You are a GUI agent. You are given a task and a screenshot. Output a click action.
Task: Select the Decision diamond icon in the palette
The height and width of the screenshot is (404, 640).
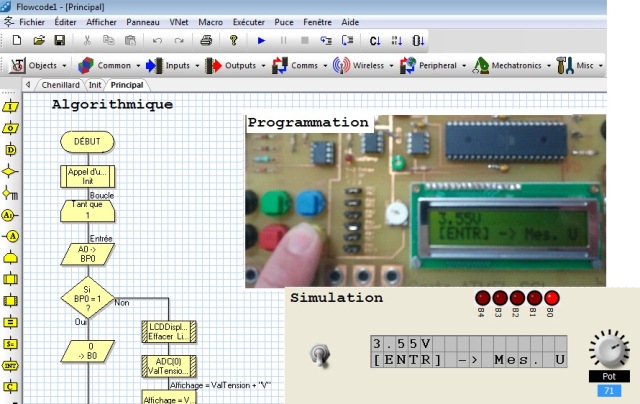click(x=13, y=171)
